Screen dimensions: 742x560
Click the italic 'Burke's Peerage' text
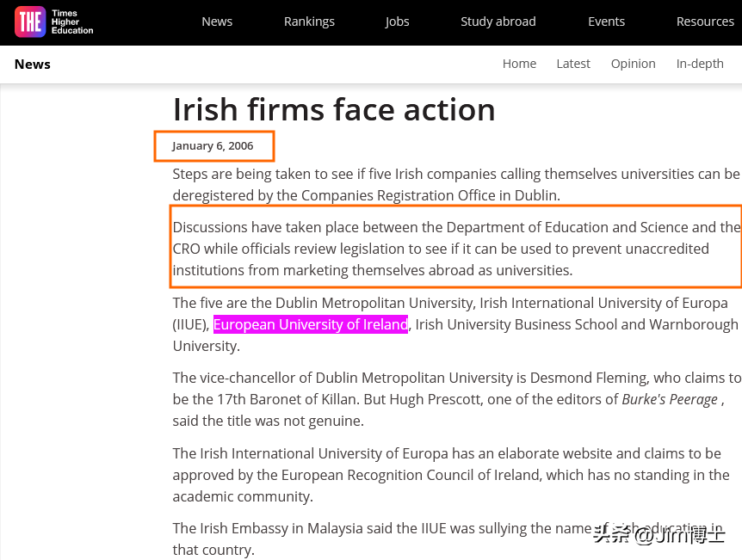(x=670, y=399)
